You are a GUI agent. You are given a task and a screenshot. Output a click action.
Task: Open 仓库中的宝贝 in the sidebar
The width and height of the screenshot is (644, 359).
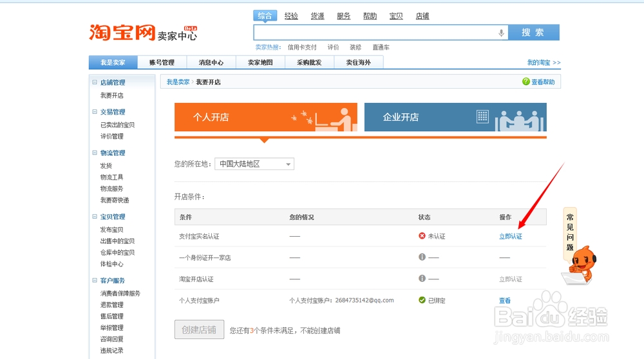117,252
